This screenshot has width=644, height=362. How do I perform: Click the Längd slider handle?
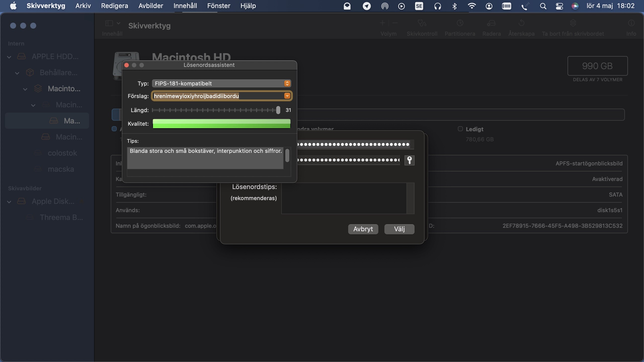278,110
